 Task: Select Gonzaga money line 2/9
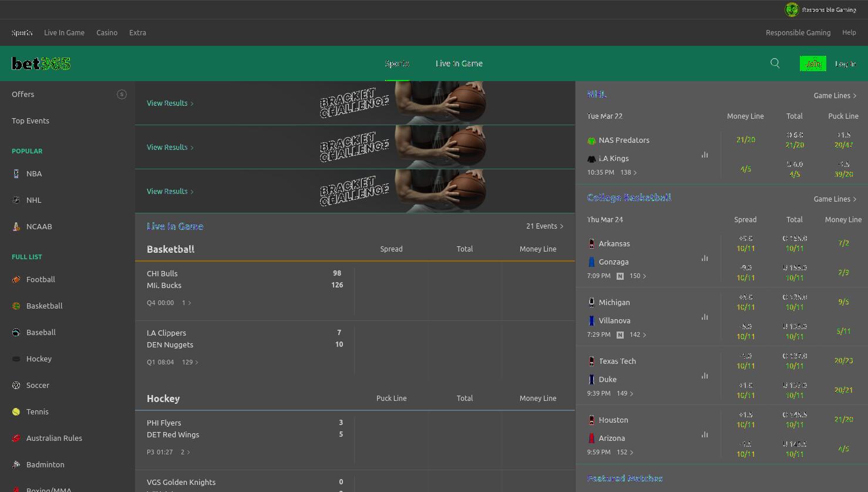tap(843, 272)
